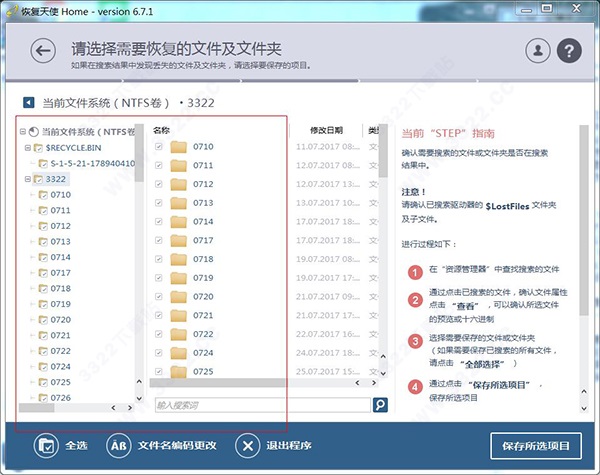
Task: Click the help question mark icon
Action: click(569, 50)
